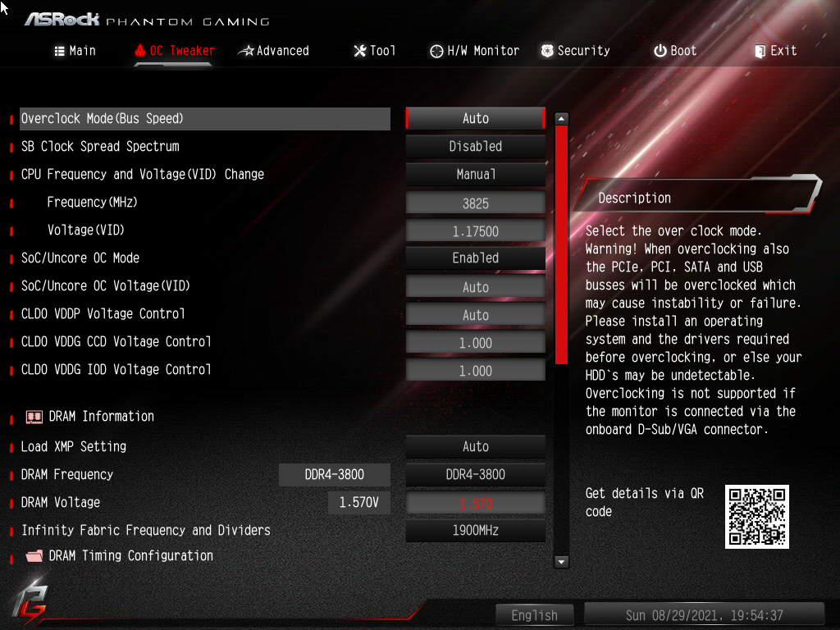Image resolution: width=840 pixels, height=630 pixels.
Task: Click the current DDR4-3800 frequency readout
Action: (335, 475)
